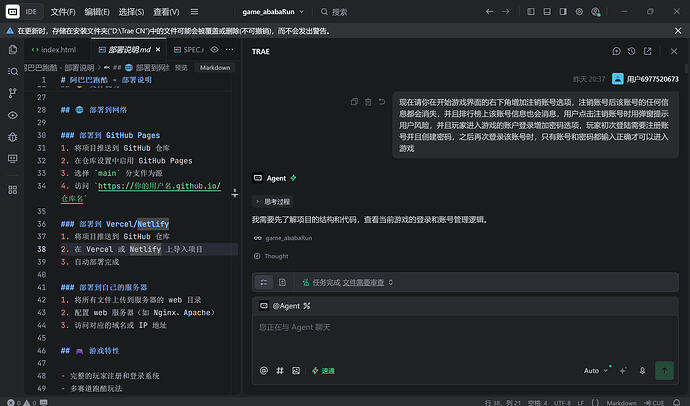
Task: Open the Extensions grid icon in sidebar
Action: click(13, 190)
